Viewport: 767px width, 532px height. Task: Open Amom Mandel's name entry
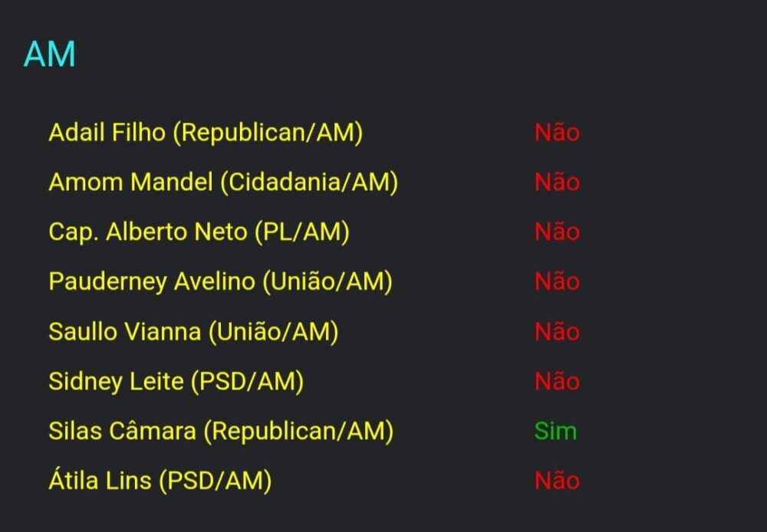[130, 182]
